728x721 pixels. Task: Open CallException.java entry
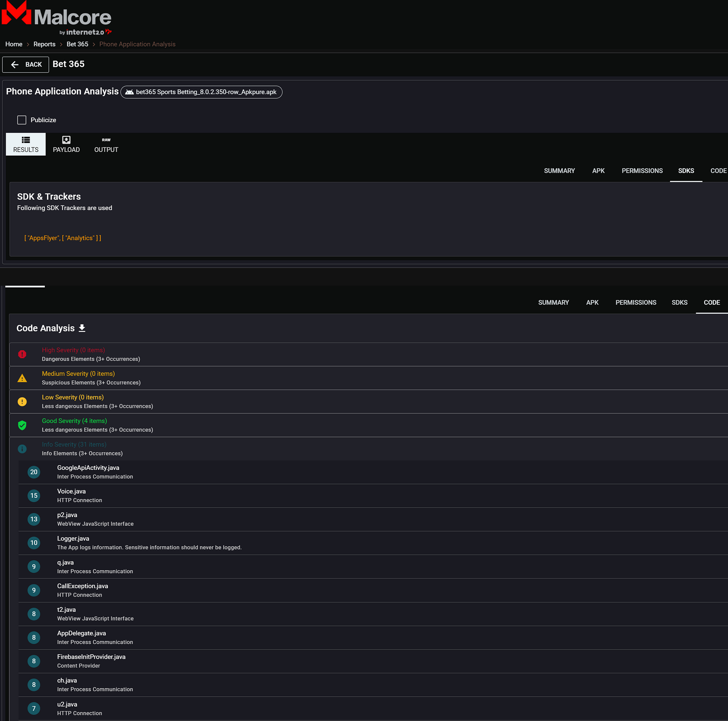click(373, 590)
